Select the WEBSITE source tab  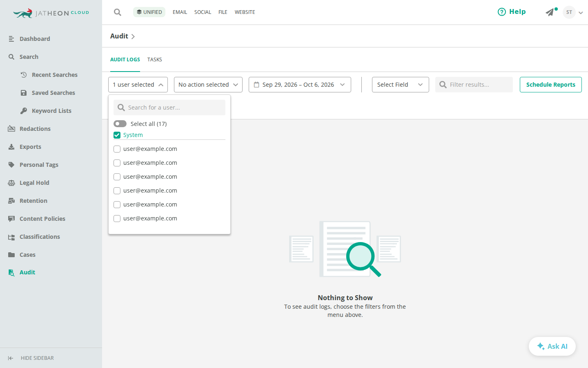pos(245,12)
